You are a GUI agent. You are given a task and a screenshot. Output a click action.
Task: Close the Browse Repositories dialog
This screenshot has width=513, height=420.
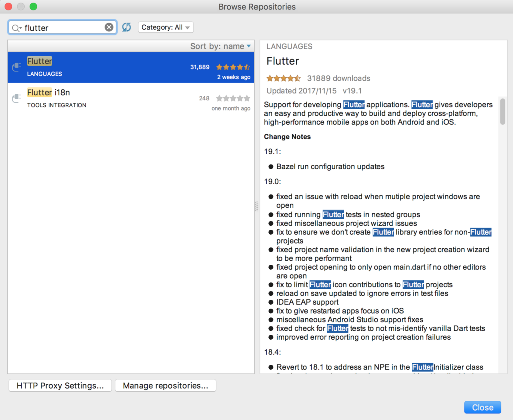[x=482, y=407]
